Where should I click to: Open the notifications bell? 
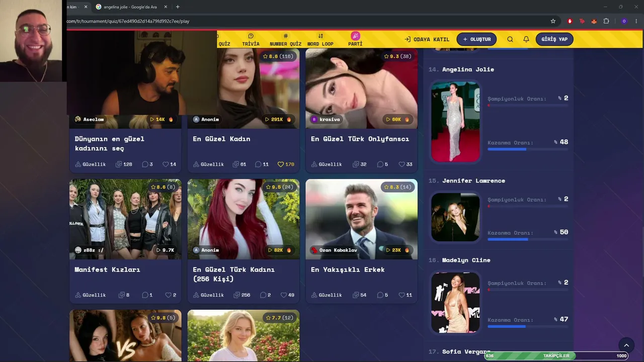point(526,39)
